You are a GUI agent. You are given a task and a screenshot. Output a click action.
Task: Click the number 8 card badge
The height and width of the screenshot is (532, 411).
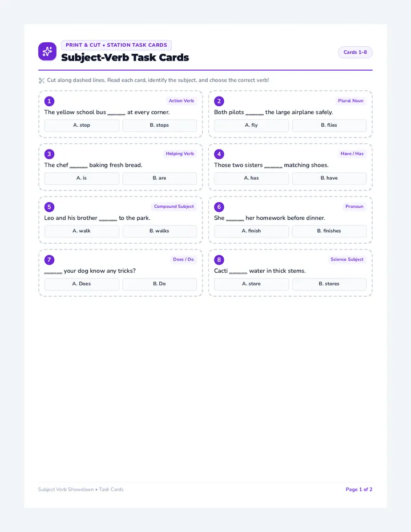click(219, 260)
